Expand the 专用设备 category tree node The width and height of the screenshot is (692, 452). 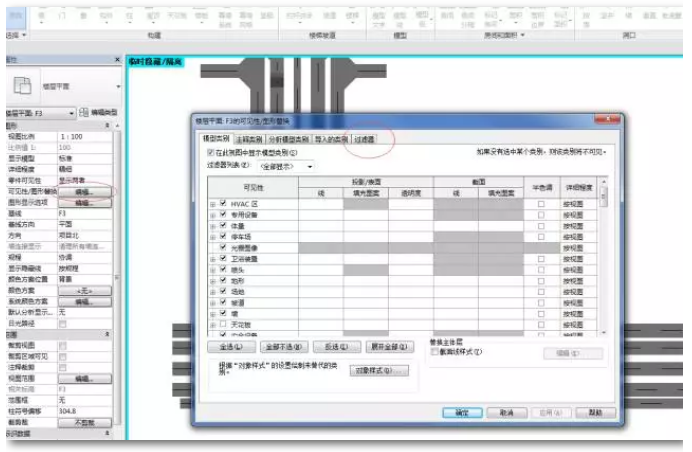[x=213, y=215]
